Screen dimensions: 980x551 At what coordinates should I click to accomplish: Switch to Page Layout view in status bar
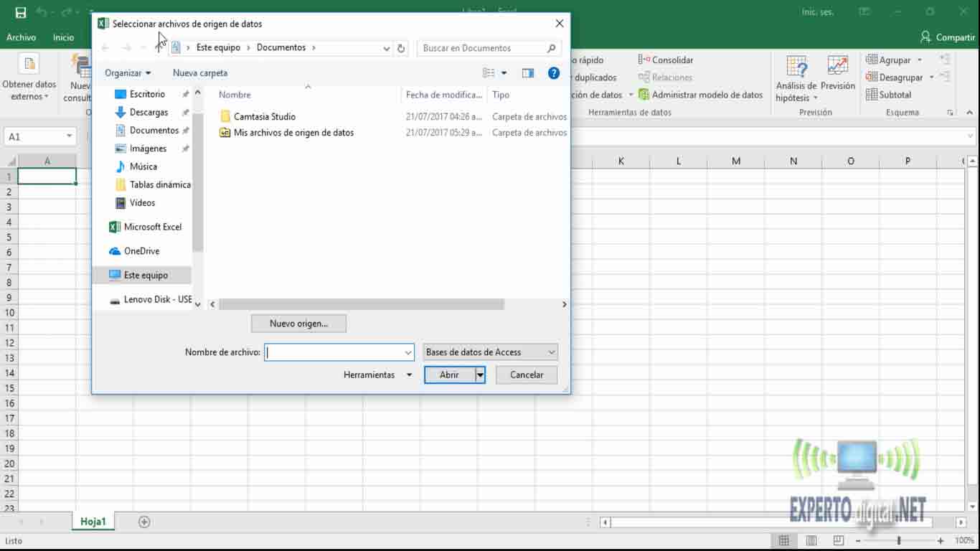tap(811, 540)
